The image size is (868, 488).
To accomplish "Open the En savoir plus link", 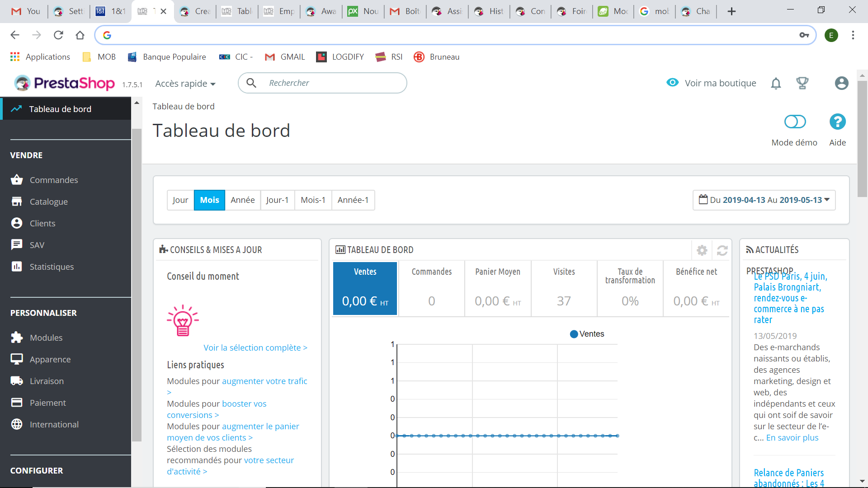I will click(792, 437).
